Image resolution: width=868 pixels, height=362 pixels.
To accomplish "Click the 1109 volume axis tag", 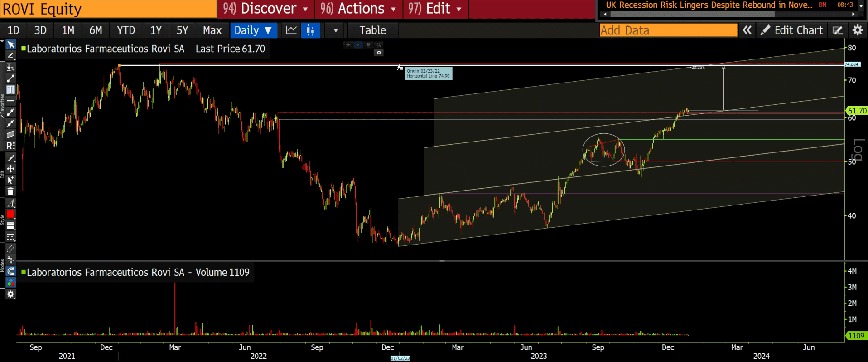I will [x=856, y=336].
